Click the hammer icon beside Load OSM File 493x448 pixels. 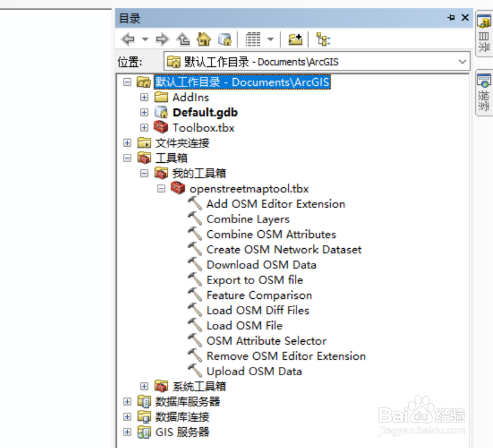click(195, 326)
